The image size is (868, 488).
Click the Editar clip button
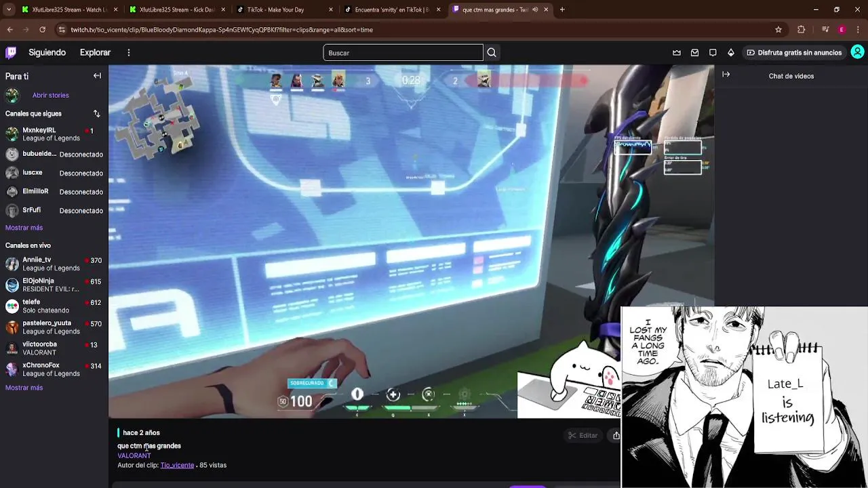click(583, 435)
